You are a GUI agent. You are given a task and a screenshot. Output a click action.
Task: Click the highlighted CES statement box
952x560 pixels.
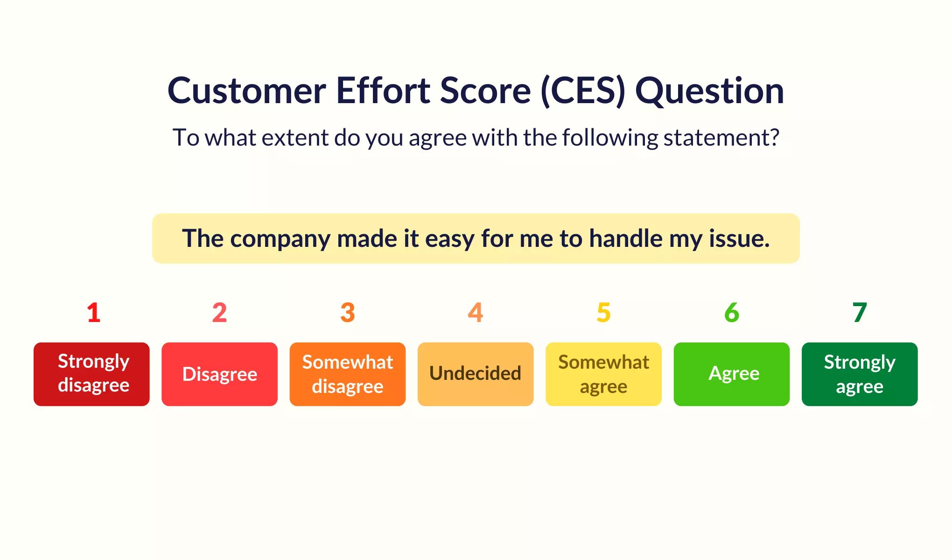(x=476, y=238)
